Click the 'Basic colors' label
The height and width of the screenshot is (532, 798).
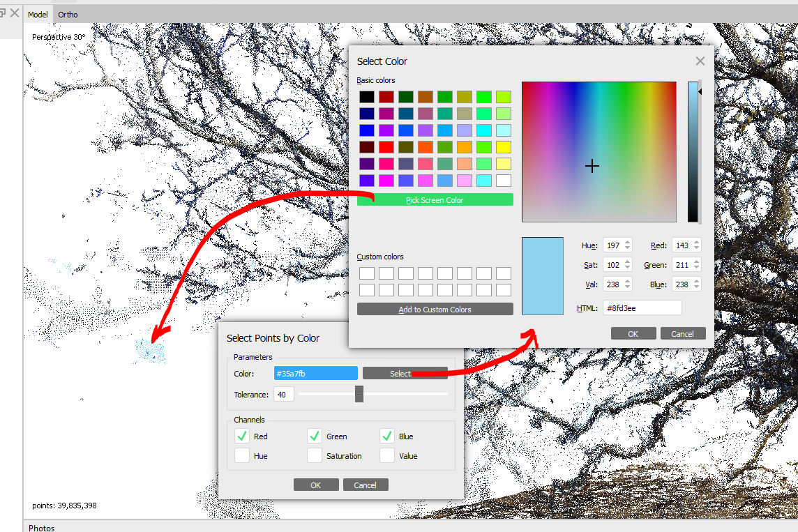[x=375, y=80]
